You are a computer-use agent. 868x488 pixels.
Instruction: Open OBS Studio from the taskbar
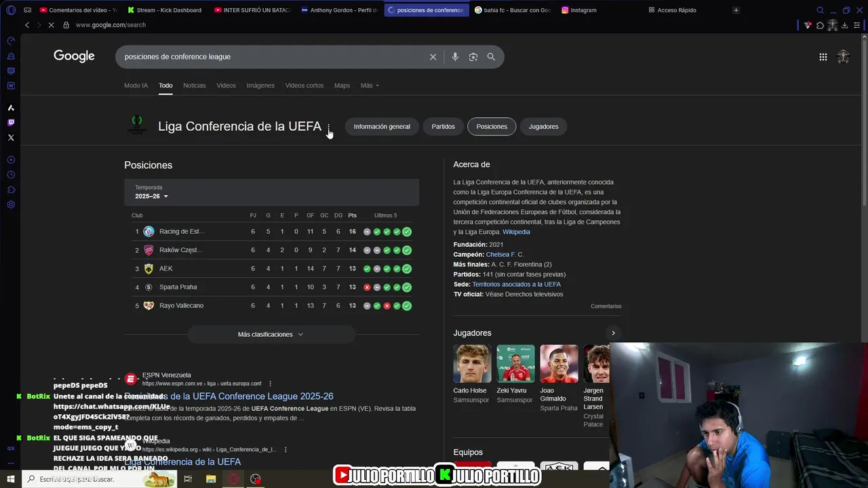(x=256, y=479)
